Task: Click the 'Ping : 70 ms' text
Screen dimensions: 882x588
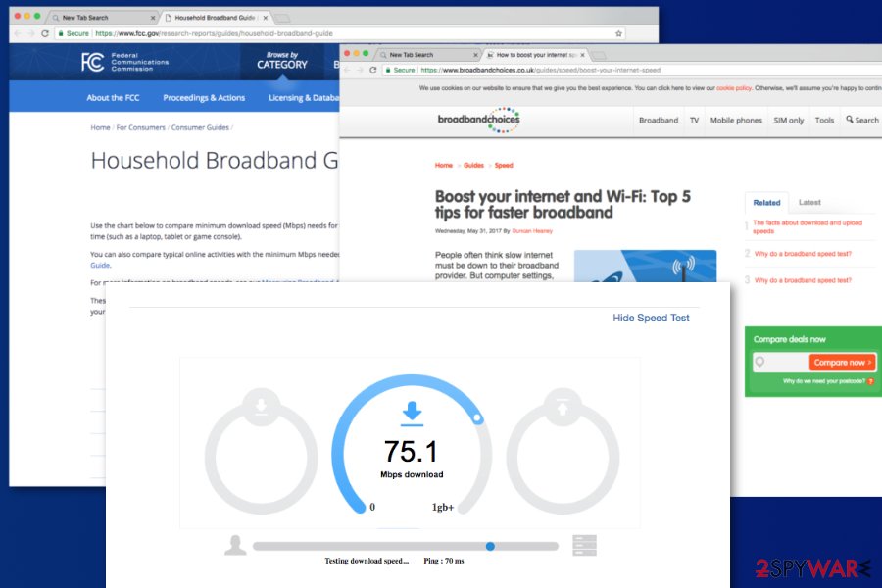Action: [x=444, y=561]
